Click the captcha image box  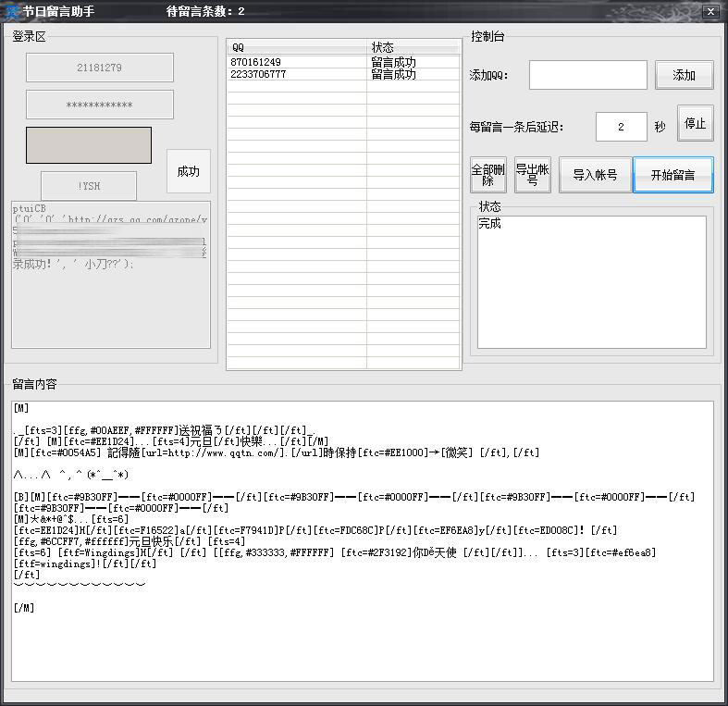tap(89, 145)
